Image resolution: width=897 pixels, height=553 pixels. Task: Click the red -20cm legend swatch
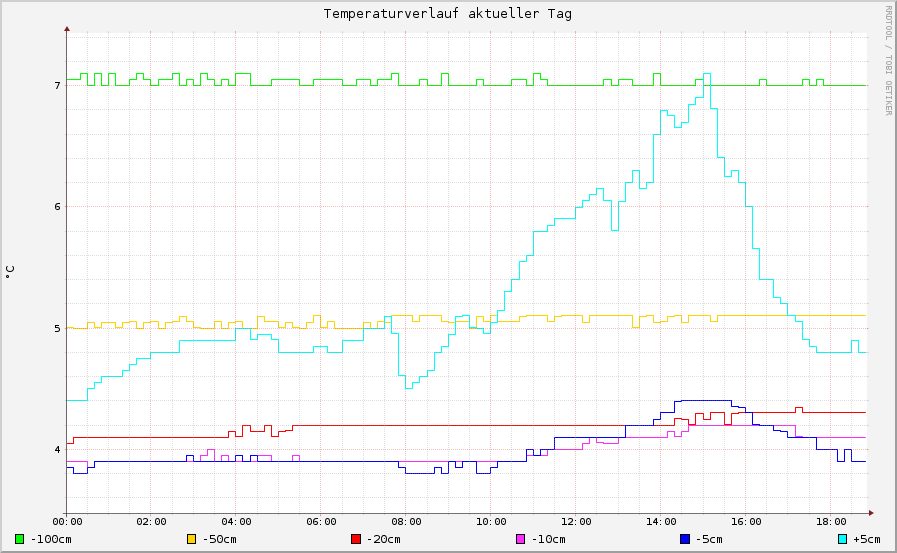(356, 539)
